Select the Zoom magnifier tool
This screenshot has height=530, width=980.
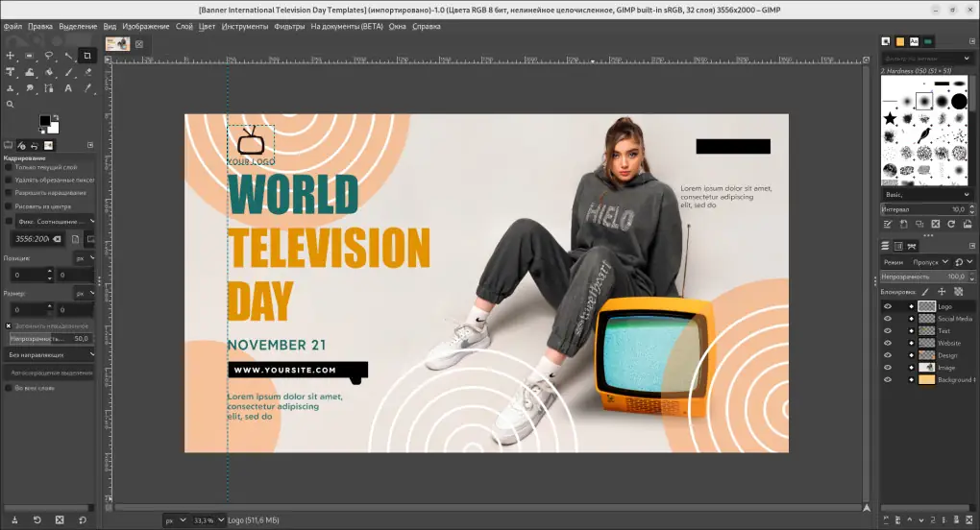(10, 105)
